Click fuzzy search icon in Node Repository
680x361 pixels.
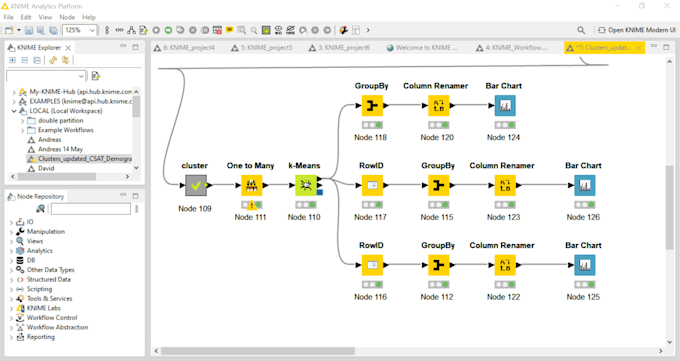40,209
